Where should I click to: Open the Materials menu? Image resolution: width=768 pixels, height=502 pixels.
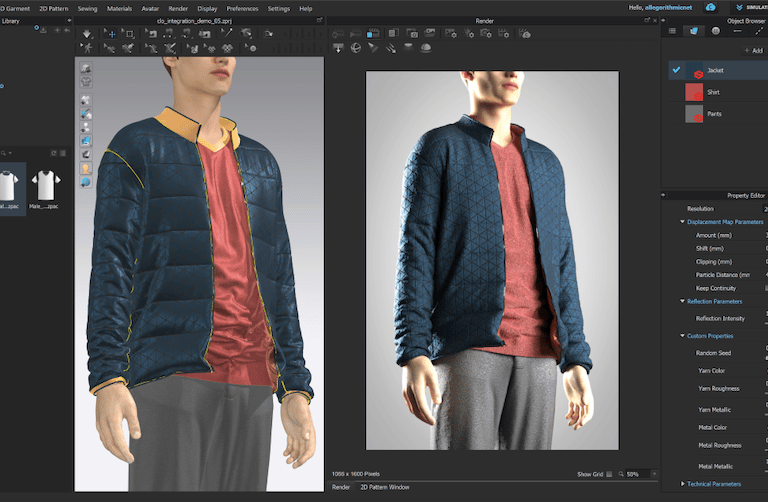coord(121,8)
